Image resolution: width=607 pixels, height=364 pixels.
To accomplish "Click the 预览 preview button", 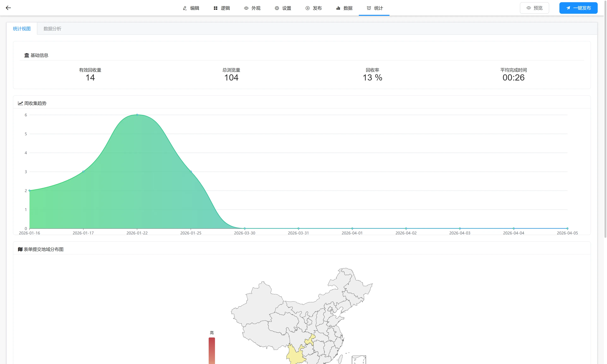I will pyautogui.click(x=534, y=8).
